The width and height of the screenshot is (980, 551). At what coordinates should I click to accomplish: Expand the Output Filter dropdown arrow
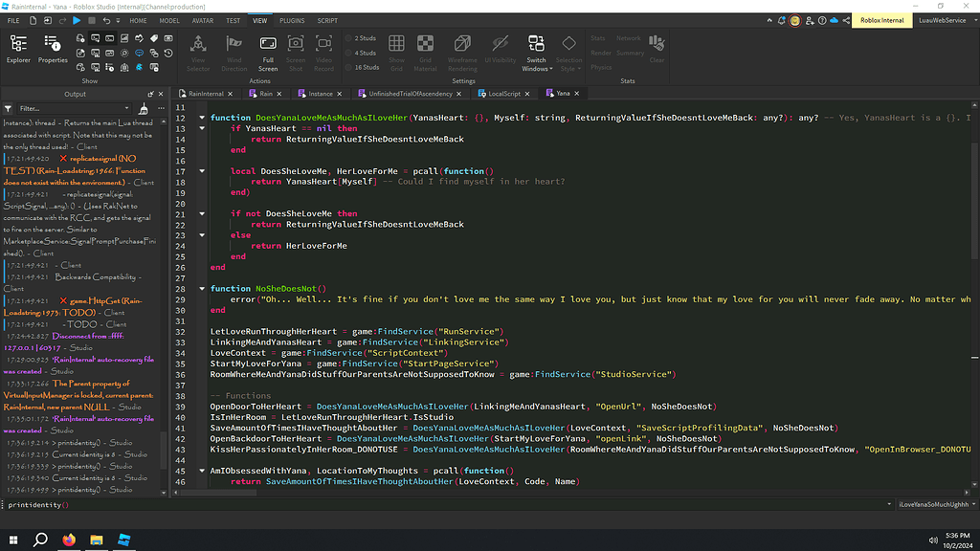point(125,109)
